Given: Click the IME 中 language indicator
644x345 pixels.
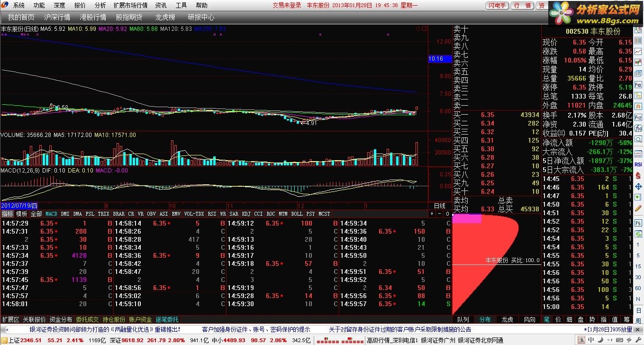Looking at the screenshot, I should coord(591,340).
